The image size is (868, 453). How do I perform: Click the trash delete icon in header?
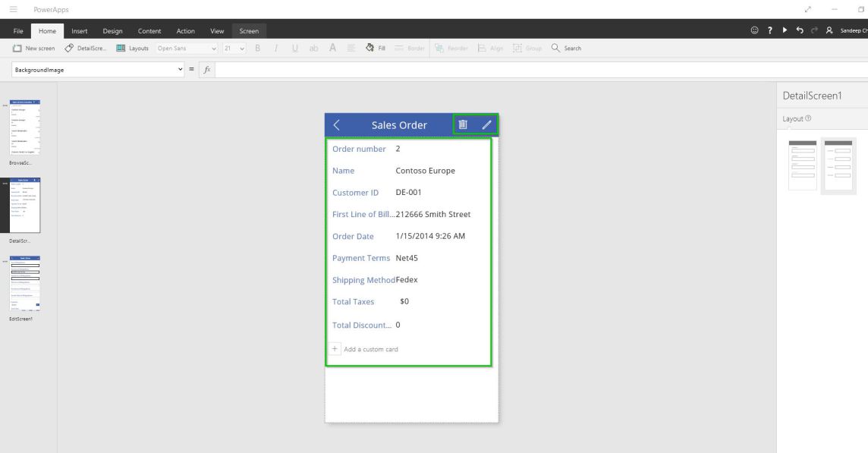tap(463, 124)
